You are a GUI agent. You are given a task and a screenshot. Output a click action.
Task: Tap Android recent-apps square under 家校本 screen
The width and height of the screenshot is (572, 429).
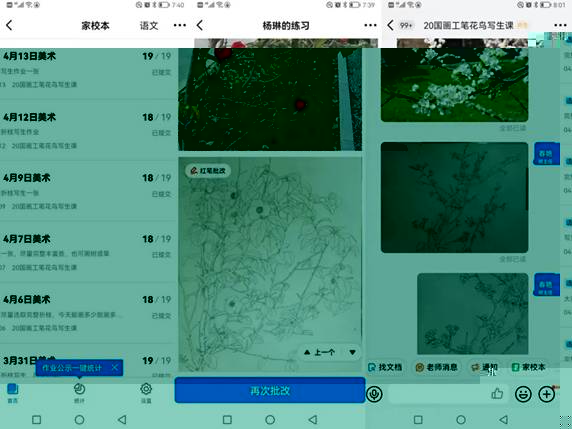pos(36,420)
